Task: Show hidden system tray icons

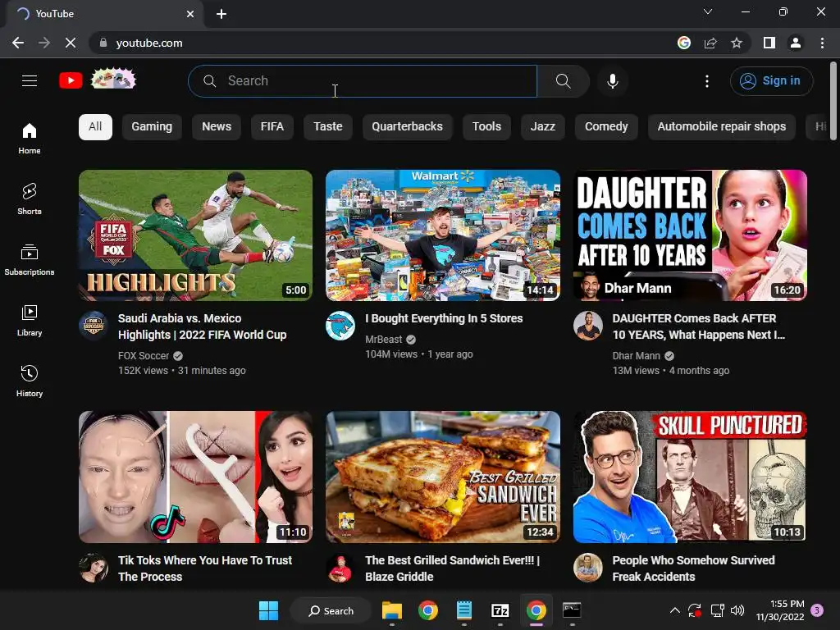Action: coord(675,610)
